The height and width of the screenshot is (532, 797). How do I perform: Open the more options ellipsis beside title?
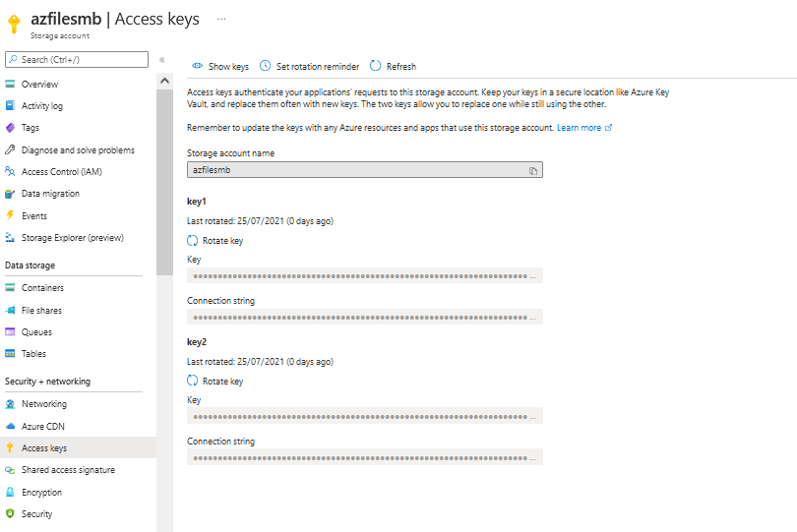221,19
